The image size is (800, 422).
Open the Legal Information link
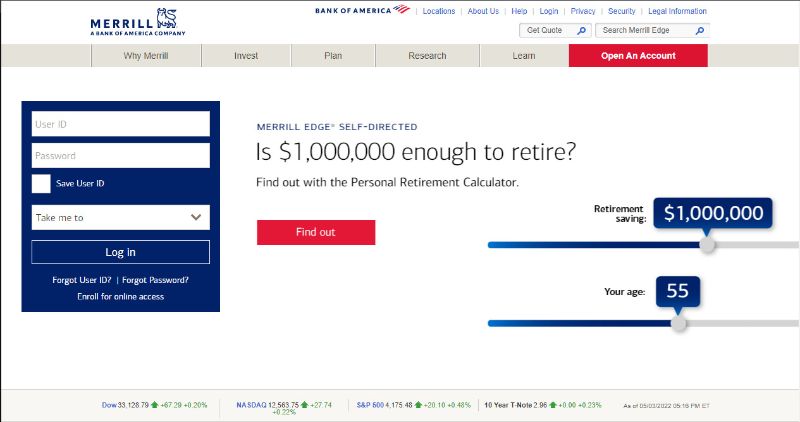(678, 11)
